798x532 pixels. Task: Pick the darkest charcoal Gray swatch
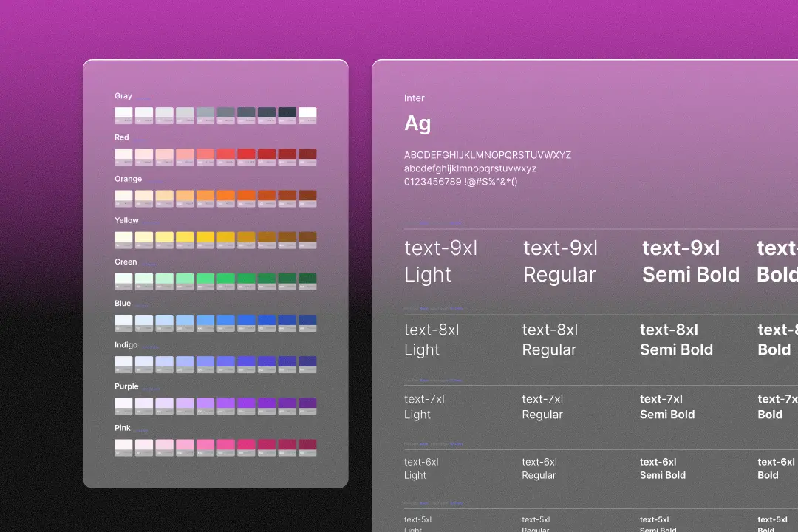pyautogui.click(x=287, y=115)
